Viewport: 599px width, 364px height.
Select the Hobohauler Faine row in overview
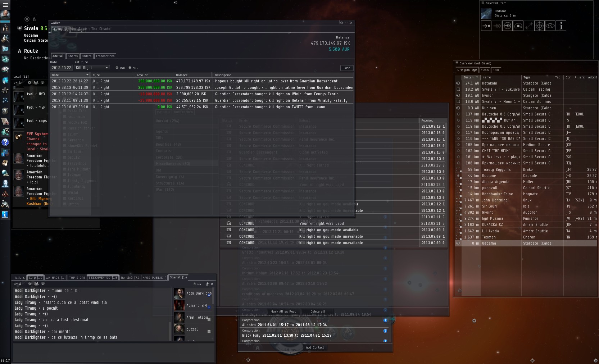(x=526, y=194)
